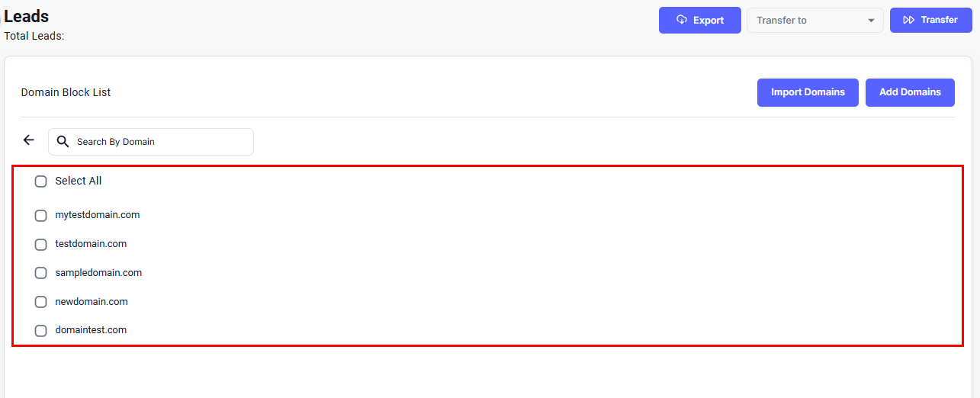
Task: Click the search magnifier icon
Action: click(63, 142)
